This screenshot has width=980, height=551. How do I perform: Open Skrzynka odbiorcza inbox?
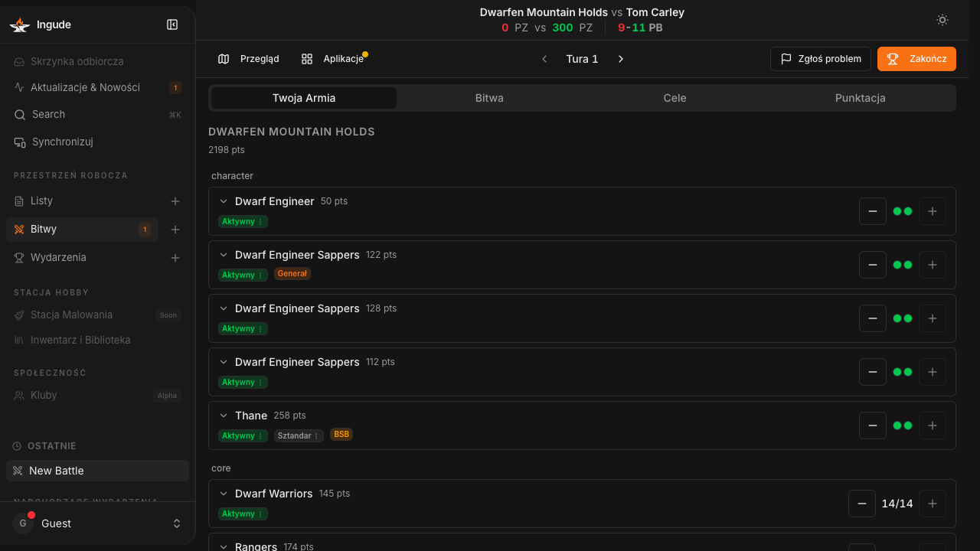point(97,61)
